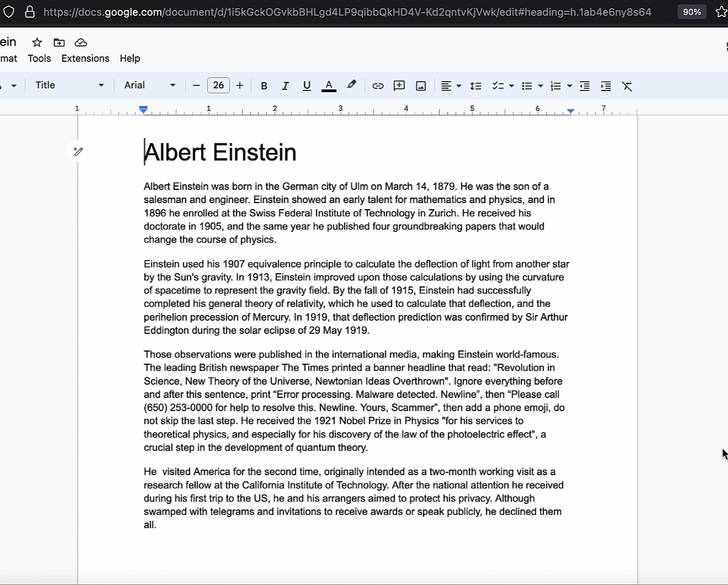Open the Tools menu
This screenshot has width=728, height=585.
(x=39, y=58)
